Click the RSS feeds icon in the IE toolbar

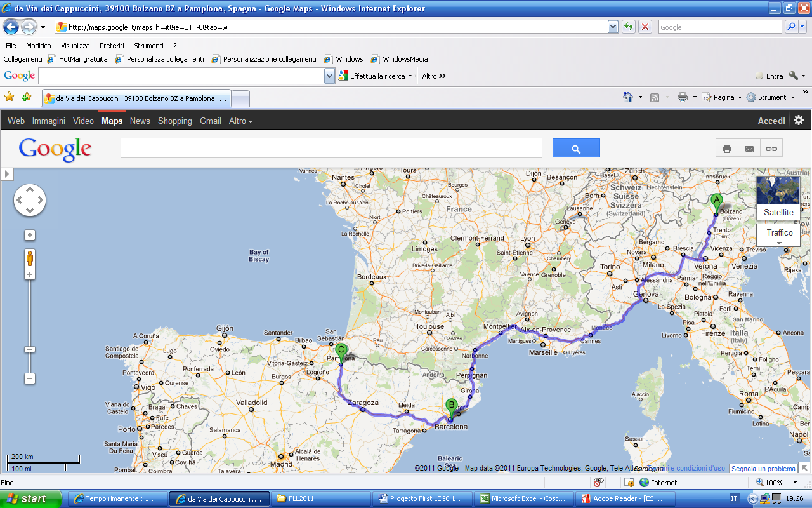[655, 97]
